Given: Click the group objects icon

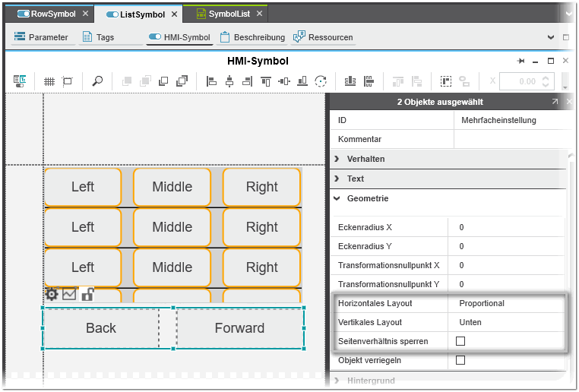Looking at the screenshot, I should click(446, 81).
